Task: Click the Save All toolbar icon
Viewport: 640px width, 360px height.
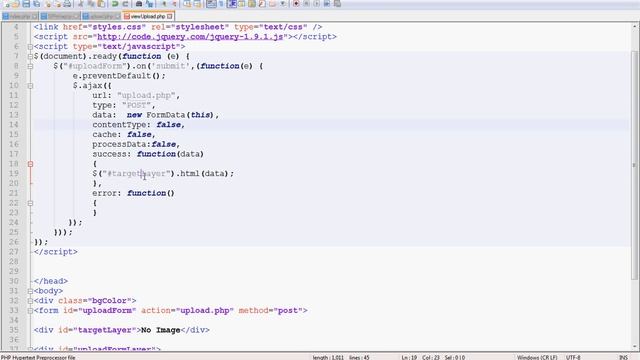Action: (36, 4)
